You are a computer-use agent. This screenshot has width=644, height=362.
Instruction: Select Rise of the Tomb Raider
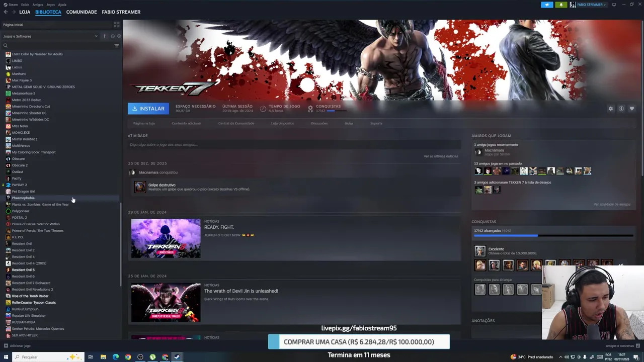[x=30, y=296]
